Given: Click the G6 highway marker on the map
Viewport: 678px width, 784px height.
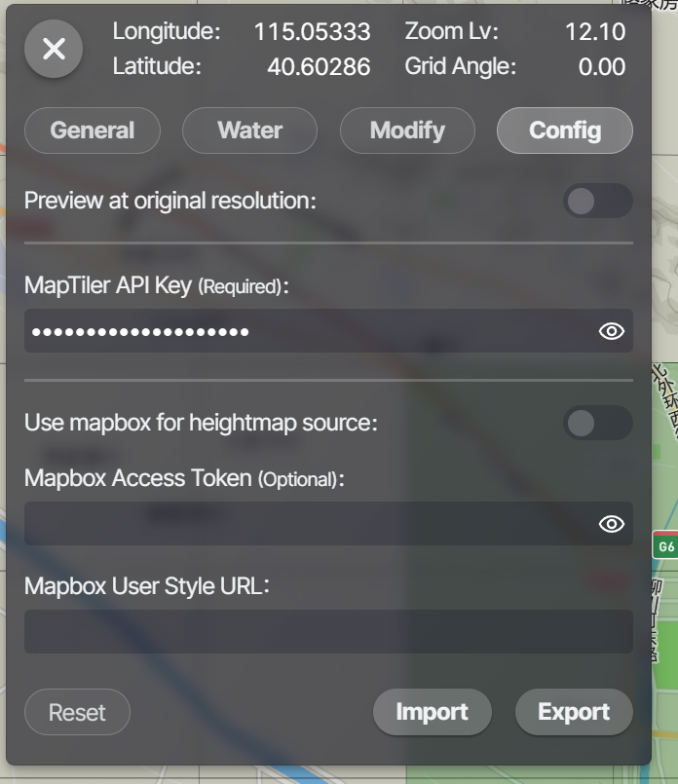Looking at the screenshot, I should 666,546.
